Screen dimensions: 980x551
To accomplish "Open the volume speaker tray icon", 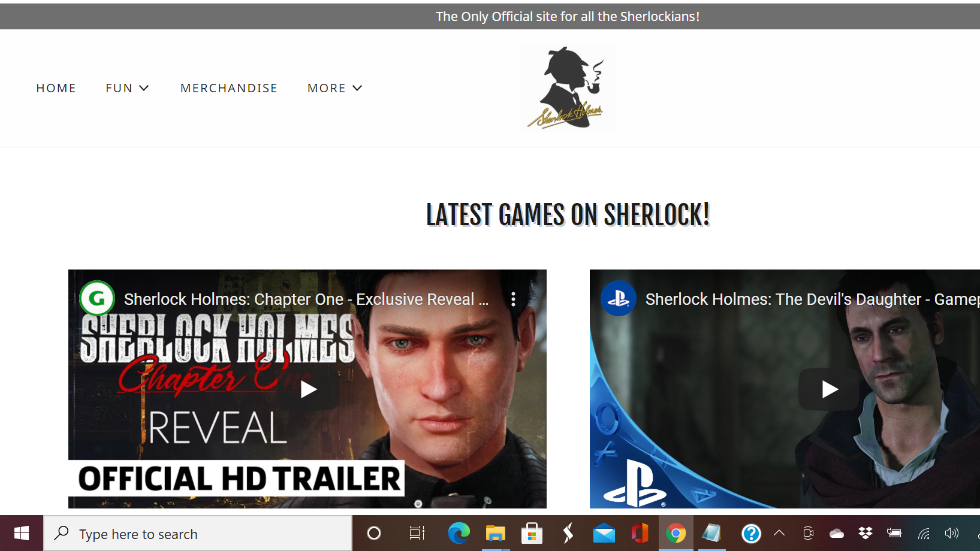I will [x=952, y=533].
